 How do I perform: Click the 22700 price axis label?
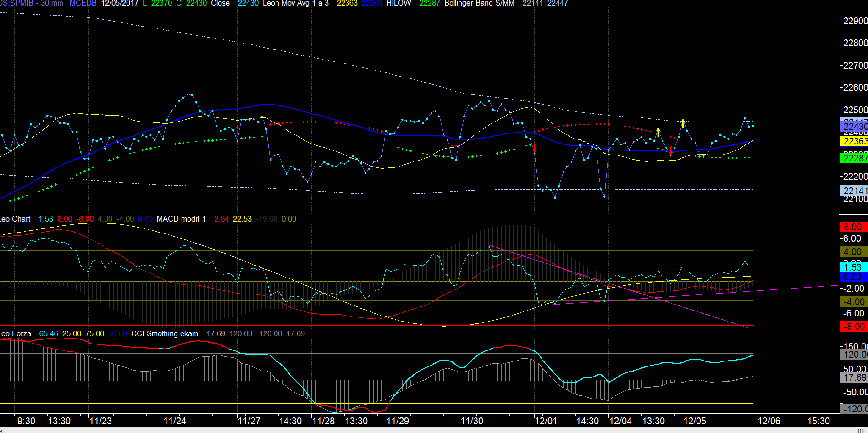(x=855, y=66)
